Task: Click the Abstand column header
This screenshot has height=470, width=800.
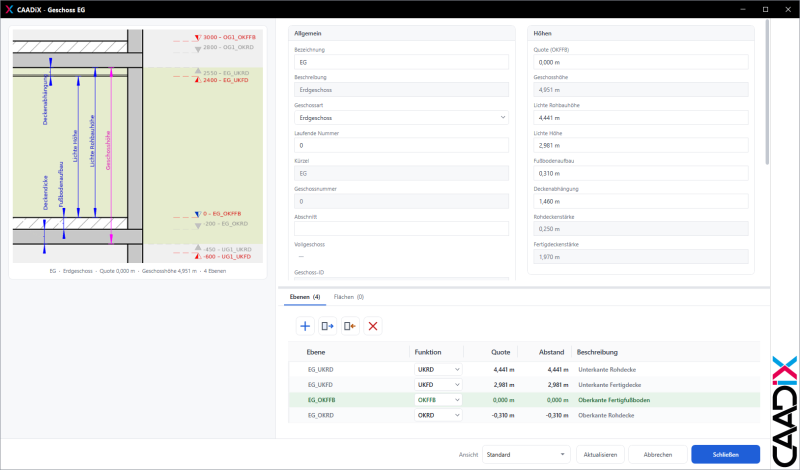Action: (552, 352)
